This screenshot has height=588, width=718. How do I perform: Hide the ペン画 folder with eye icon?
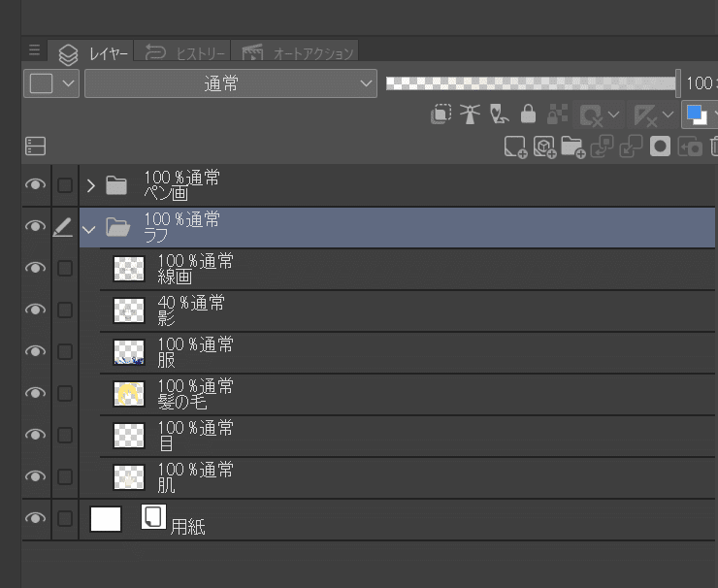(x=35, y=184)
